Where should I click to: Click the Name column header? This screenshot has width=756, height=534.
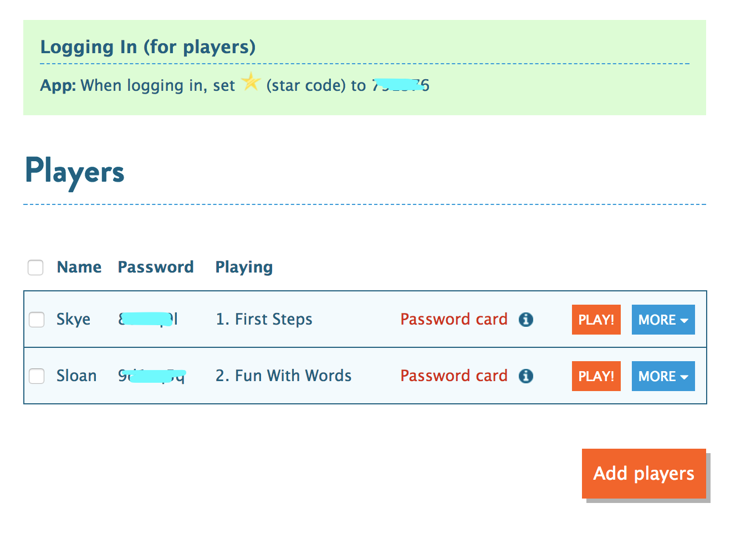pyautogui.click(x=79, y=267)
